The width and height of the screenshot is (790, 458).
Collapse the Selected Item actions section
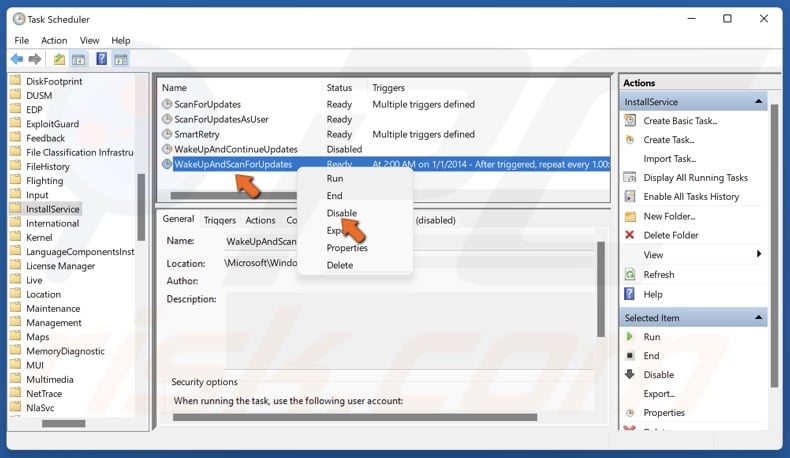(758, 317)
